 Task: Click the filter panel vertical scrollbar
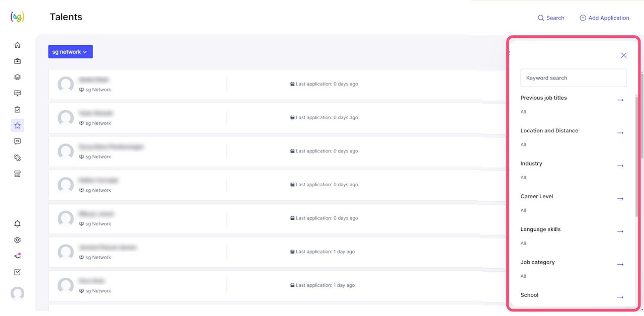637,151
